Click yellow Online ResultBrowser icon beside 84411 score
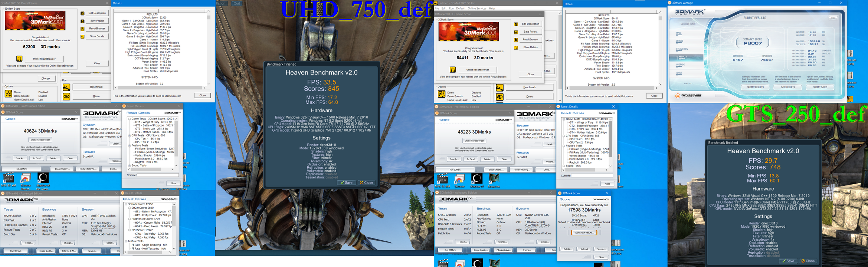868x267 pixels. tap(453, 70)
